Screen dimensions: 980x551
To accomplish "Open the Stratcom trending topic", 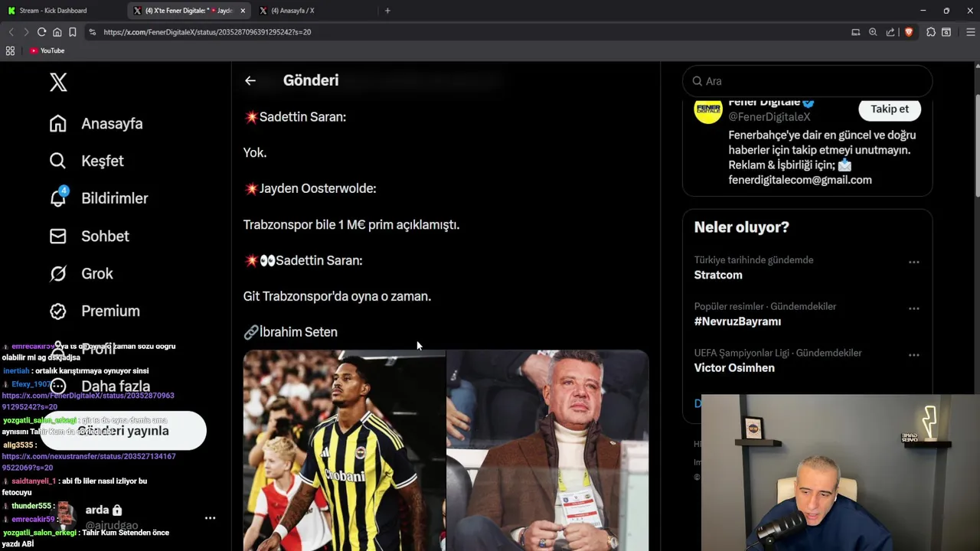I will click(718, 275).
